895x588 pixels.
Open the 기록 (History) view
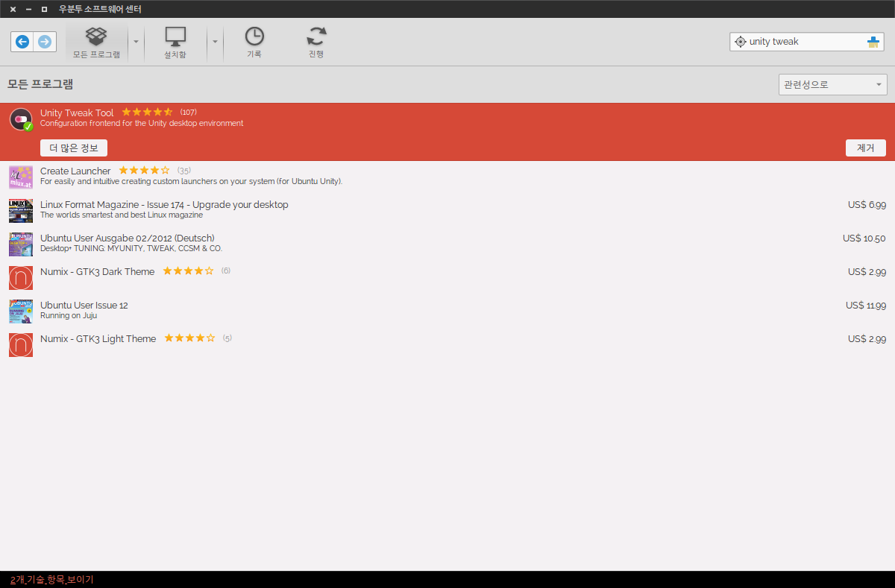coord(254,43)
